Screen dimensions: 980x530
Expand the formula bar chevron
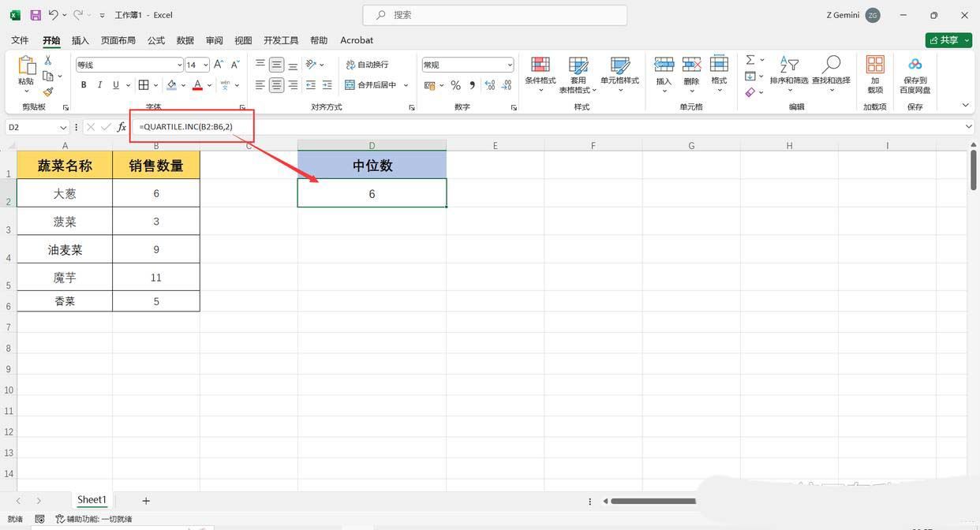969,127
